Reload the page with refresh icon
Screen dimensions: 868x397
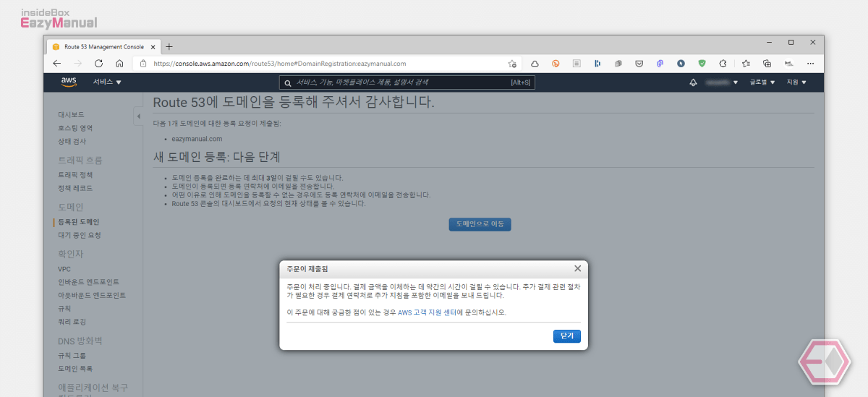pyautogui.click(x=98, y=64)
